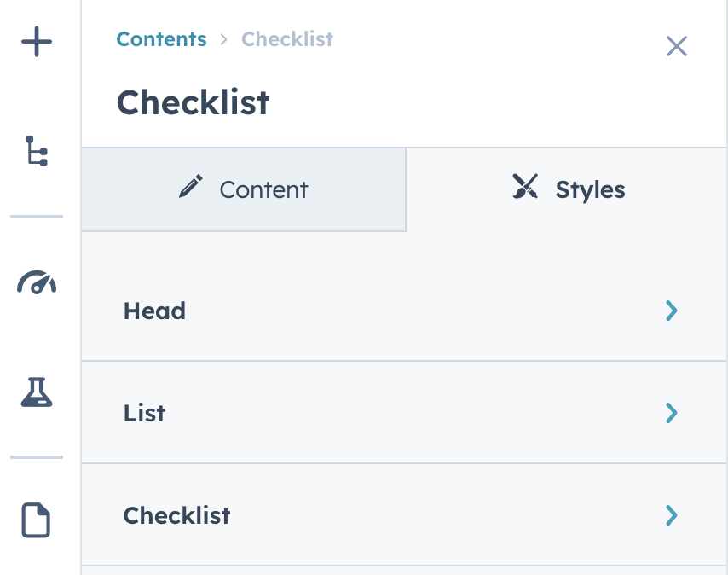This screenshot has height=575, width=728.
Task: Click the close X above the panel
Action: tap(677, 47)
